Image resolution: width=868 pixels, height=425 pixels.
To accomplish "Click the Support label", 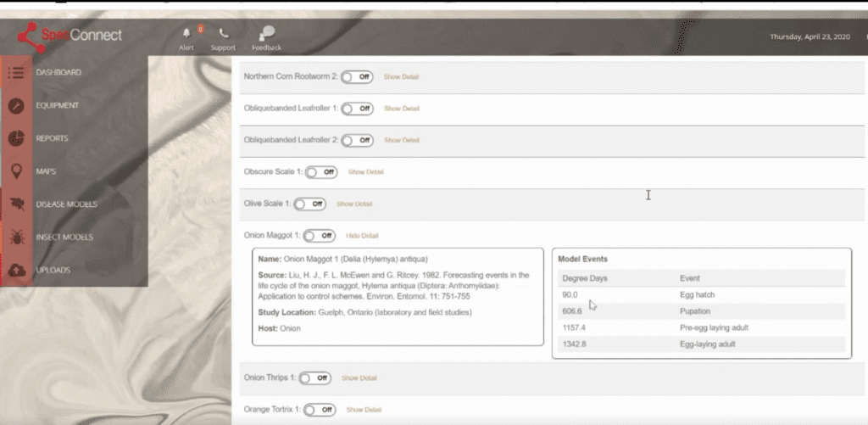I will click(223, 48).
